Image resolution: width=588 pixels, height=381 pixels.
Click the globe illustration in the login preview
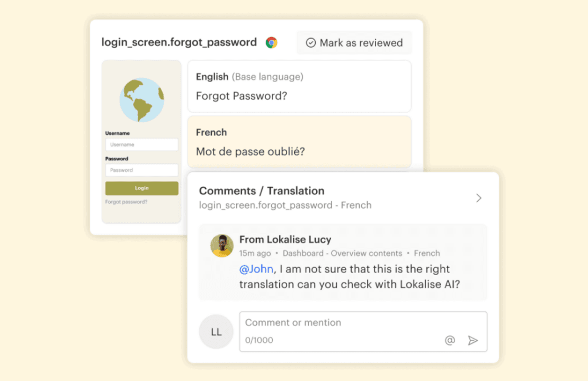[141, 99]
